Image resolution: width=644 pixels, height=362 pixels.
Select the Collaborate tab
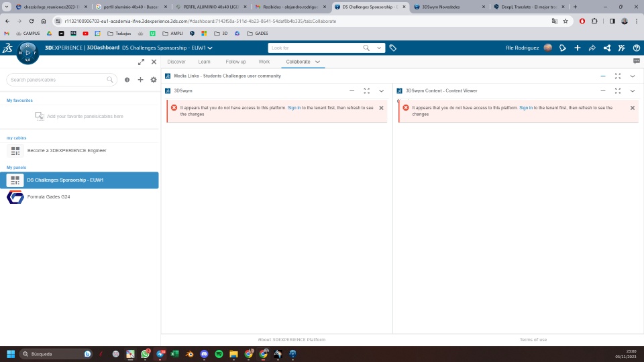(298, 62)
